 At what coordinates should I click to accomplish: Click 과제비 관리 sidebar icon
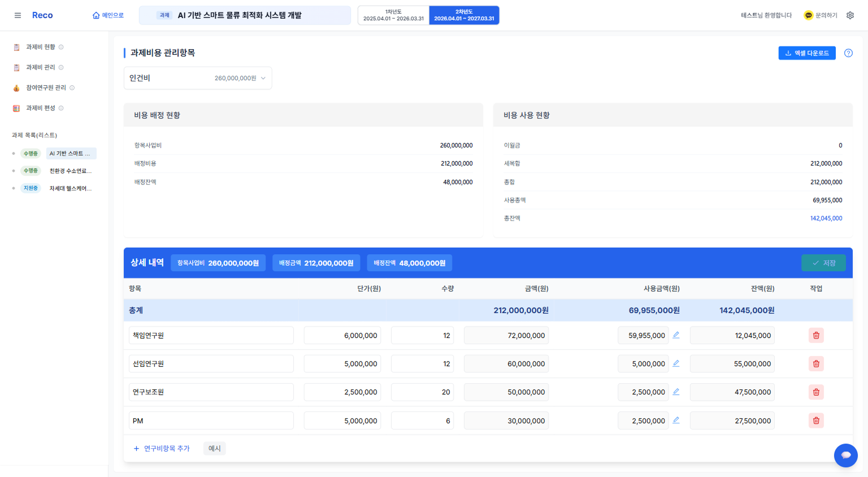coord(16,68)
